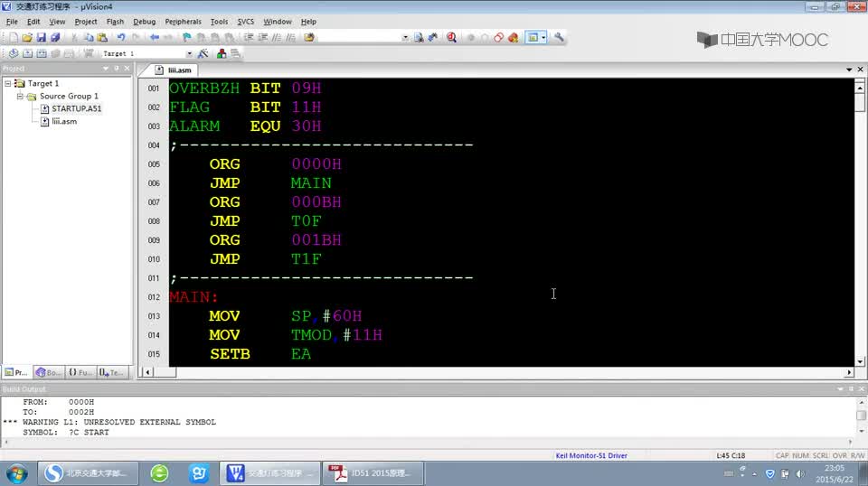
Task: Switch to the Templates (Te...) panel tab
Action: click(x=113, y=373)
